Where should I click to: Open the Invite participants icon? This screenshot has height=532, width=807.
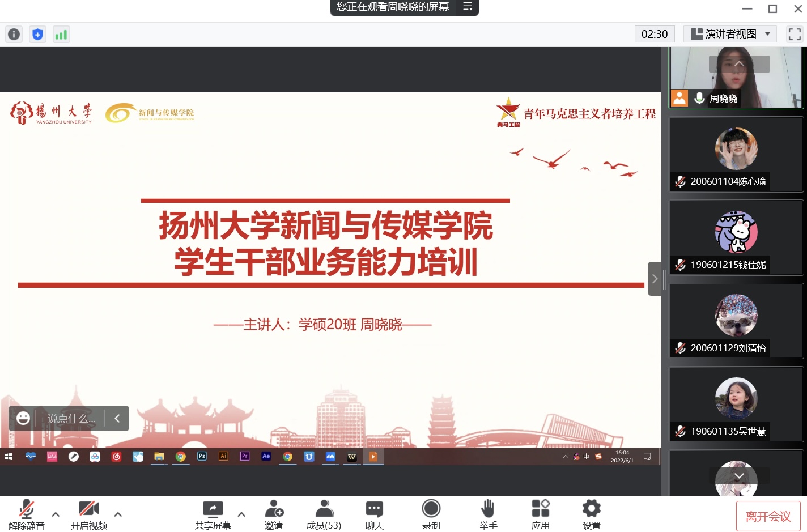pyautogui.click(x=274, y=514)
